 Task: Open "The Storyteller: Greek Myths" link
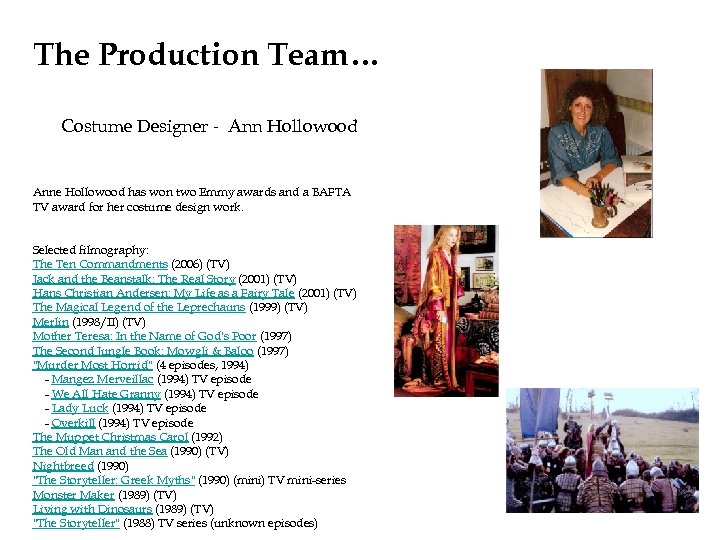(x=114, y=481)
